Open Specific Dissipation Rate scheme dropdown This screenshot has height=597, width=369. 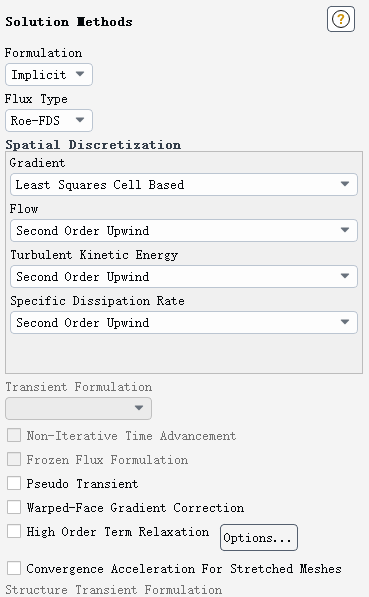(184, 322)
